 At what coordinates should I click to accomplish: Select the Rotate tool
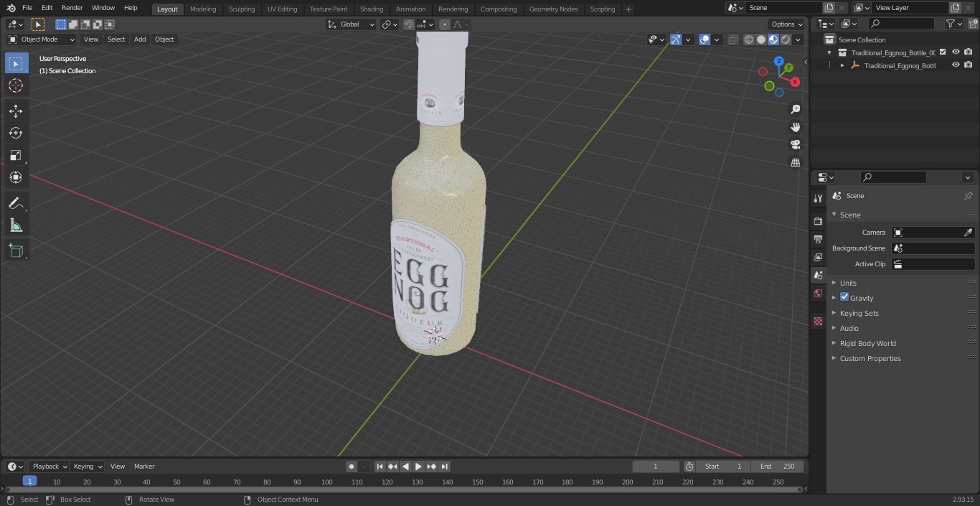click(x=16, y=133)
